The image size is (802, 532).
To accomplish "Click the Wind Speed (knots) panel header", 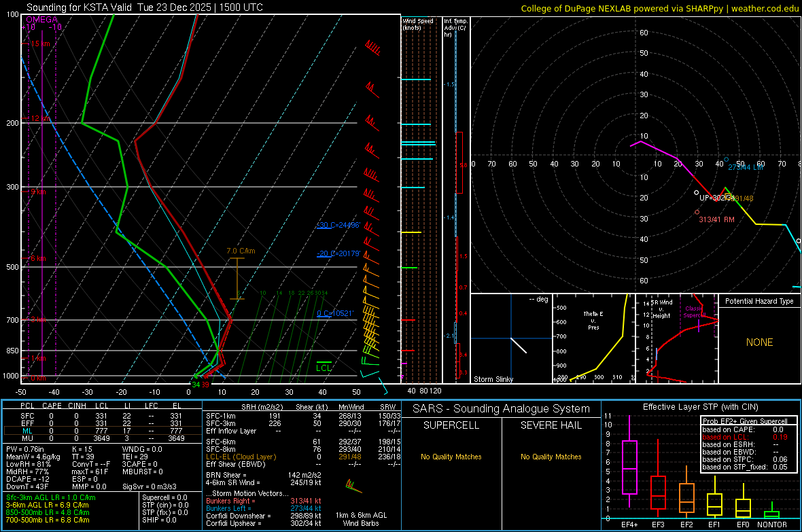I will click(418, 24).
